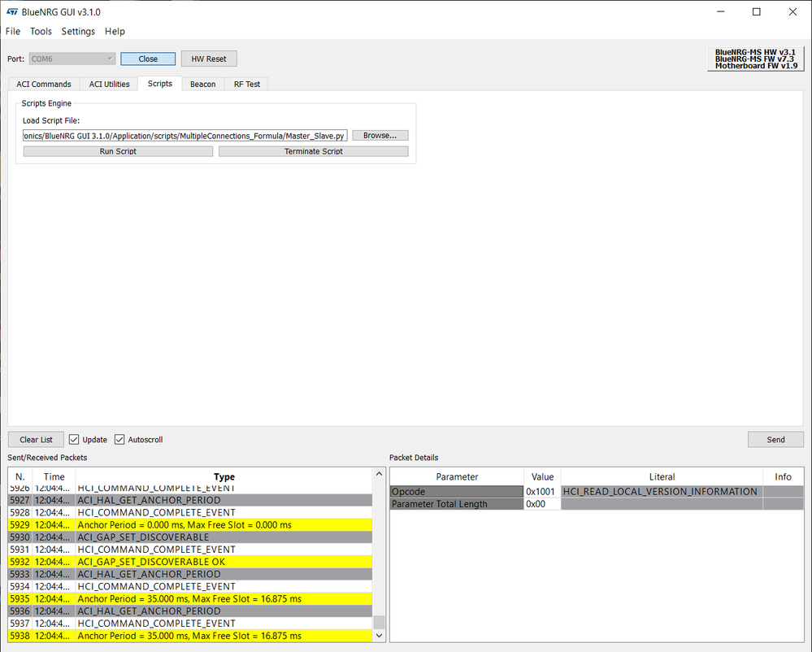Click the packet list scroll down arrow

pyautogui.click(x=379, y=636)
